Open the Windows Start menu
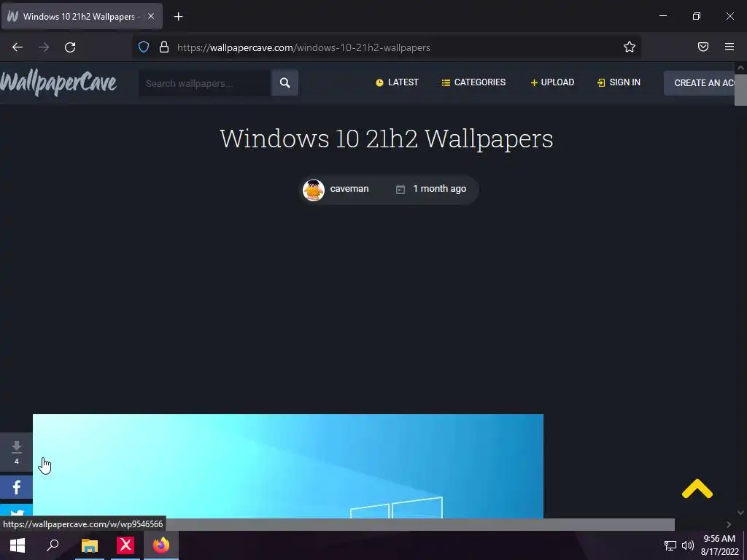 (18, 545)
